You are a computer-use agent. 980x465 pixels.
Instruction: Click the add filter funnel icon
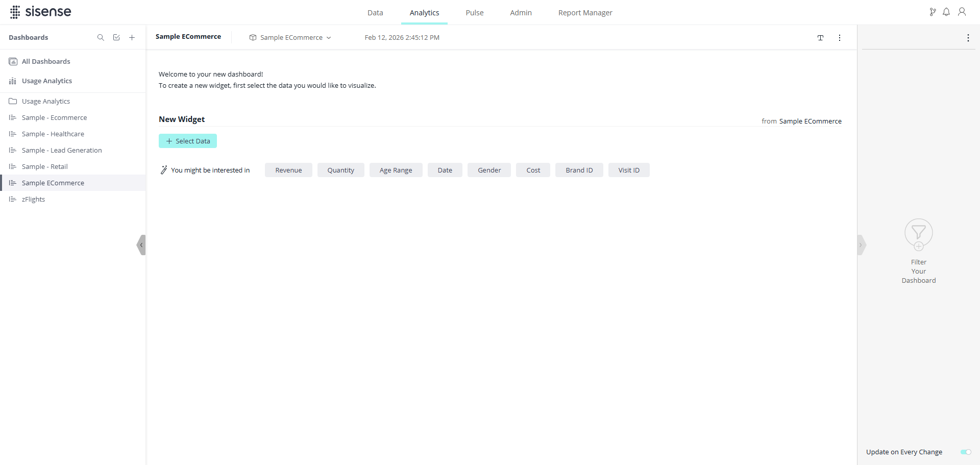[918, 234]
